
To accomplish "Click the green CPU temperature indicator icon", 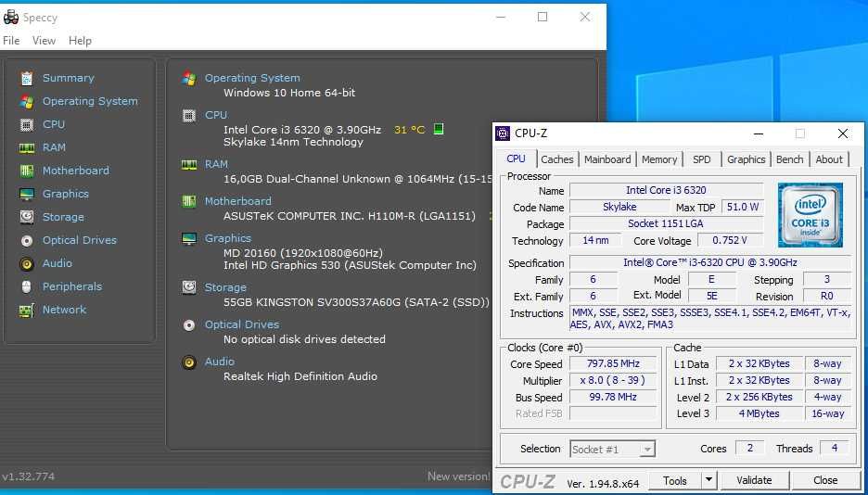I will point(439,130).
